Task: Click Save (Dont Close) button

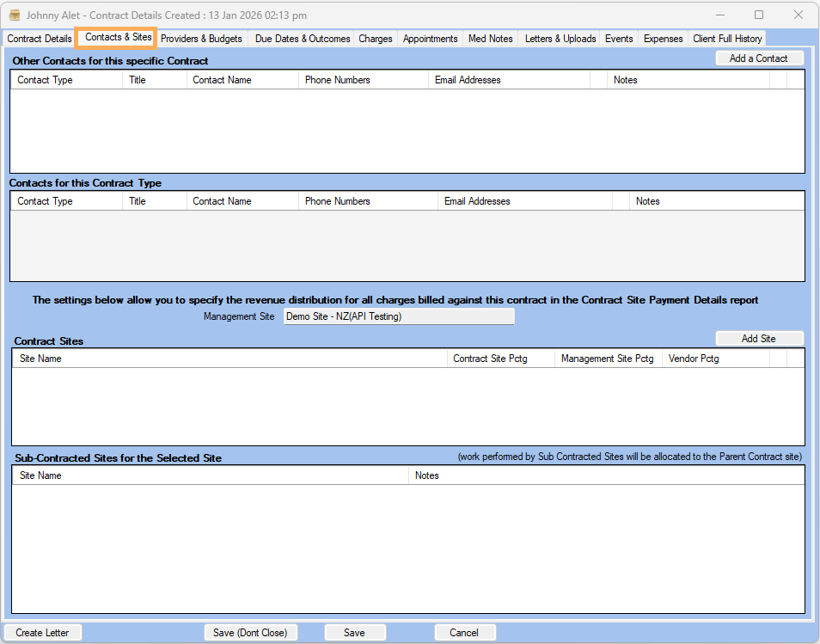Action: 250,633
